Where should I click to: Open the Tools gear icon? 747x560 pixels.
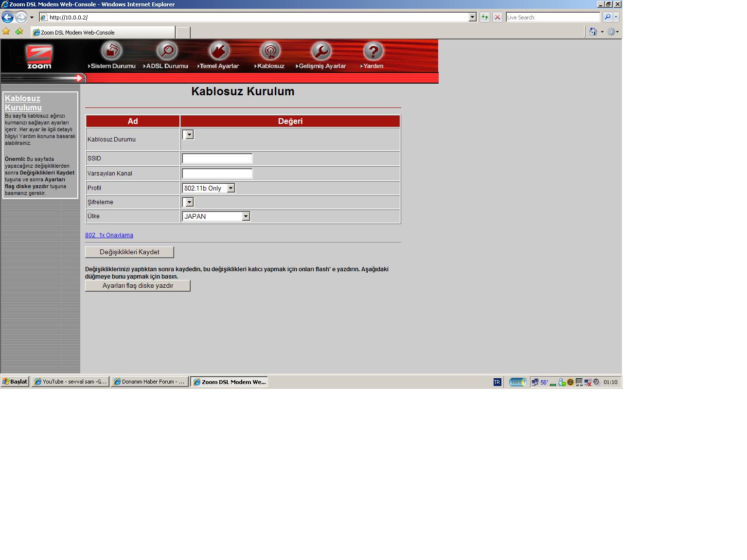(x=611, y=32)
